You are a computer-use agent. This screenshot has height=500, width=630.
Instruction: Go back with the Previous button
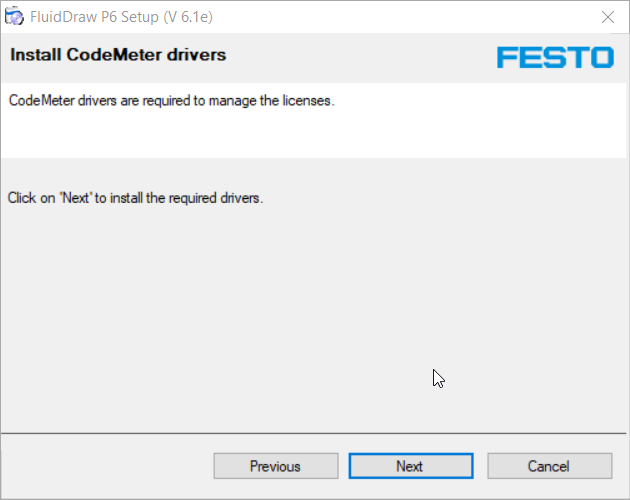click(x=276, y=466)
